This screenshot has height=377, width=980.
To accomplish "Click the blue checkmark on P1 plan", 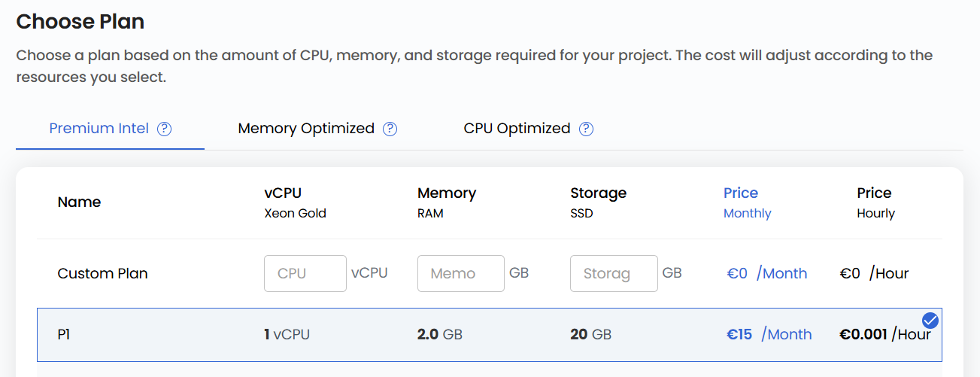I will 930,320.
